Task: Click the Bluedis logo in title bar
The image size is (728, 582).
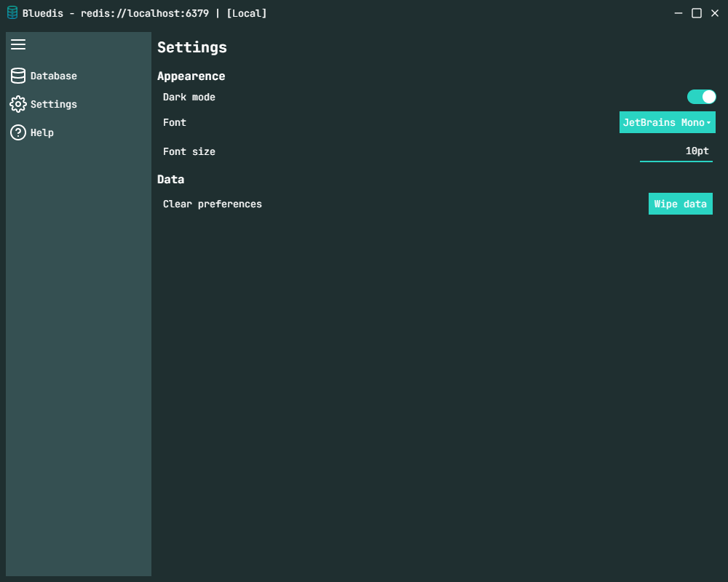Action: pyautogui.click(x=12, y=13)
